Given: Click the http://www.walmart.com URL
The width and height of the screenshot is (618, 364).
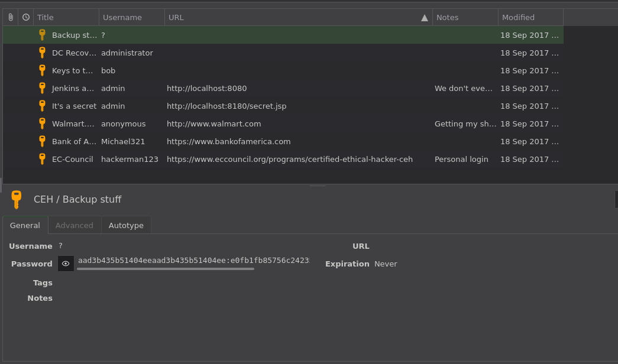Looking at the screenshot, I should tap(213, 123).
